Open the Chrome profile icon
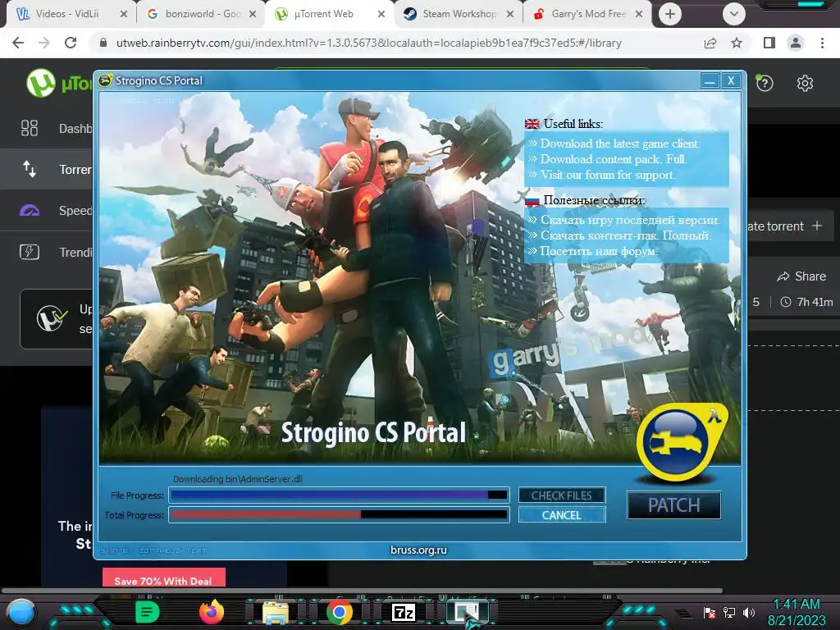 [x=796, y=43]
